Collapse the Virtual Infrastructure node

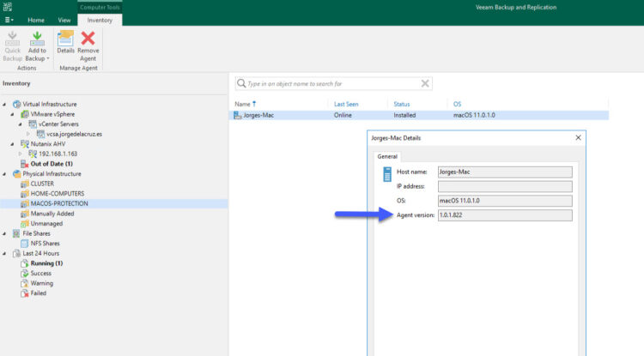tap(4, 104)
